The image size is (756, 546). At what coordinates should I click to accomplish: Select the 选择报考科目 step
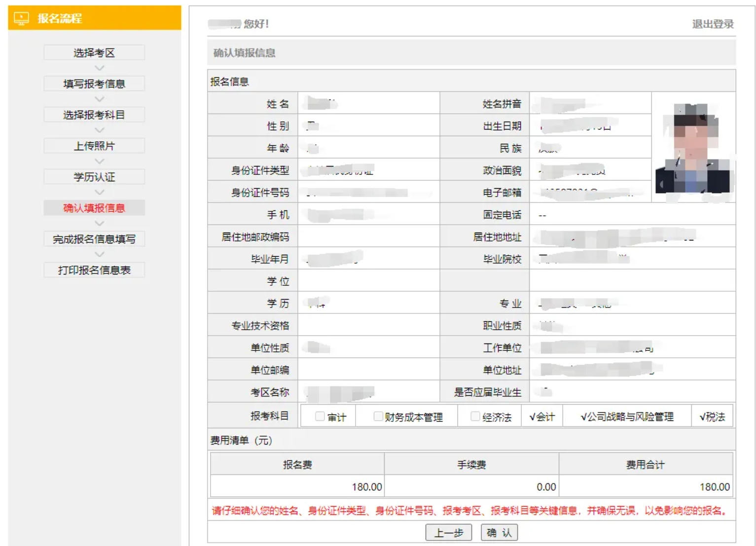94,115
